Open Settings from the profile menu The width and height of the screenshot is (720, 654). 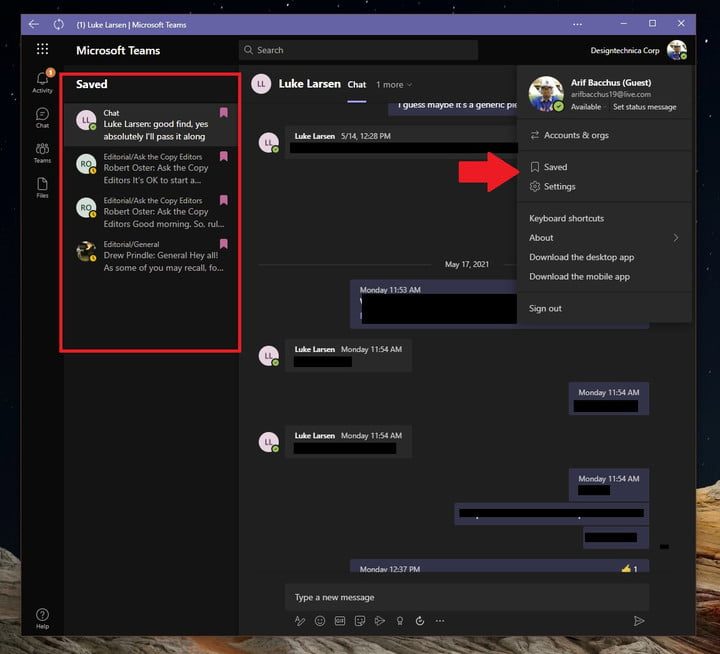(x=604, y=186)
